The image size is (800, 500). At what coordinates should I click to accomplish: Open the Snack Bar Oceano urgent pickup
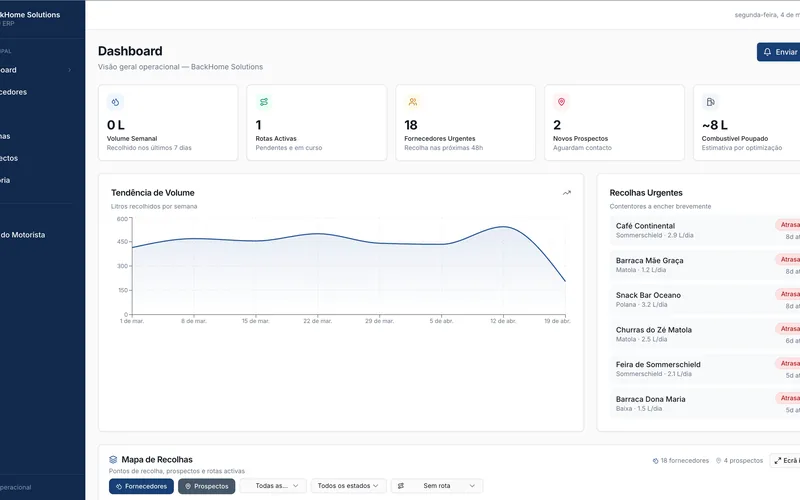point(705,299)
